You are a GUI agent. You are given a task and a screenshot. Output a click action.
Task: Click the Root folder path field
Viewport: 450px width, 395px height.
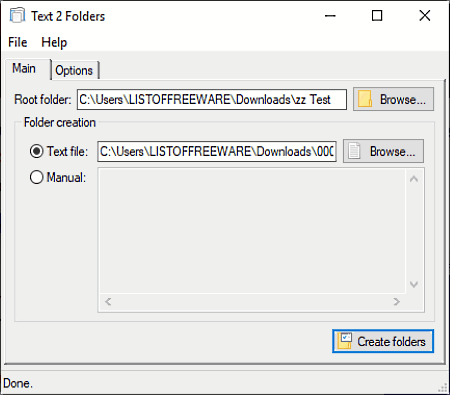coord(212,99)
